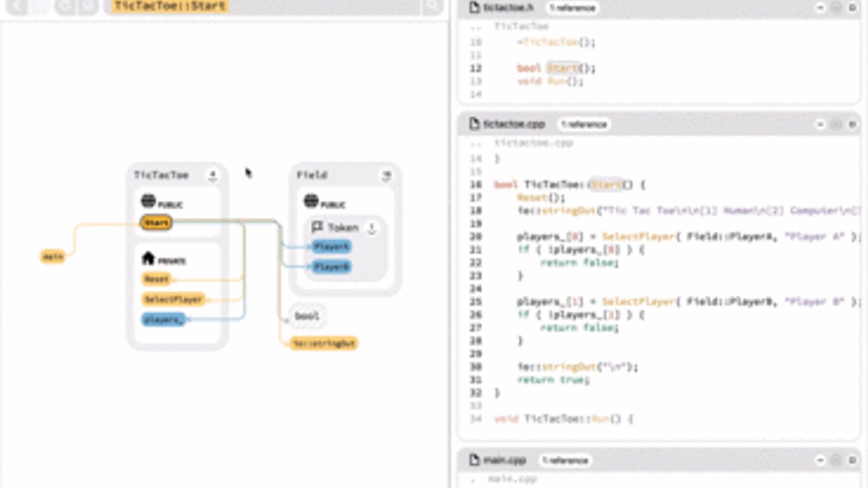Viewport: 868px width, 488px height.
Task: Minimize the tictactoe.h code snippet
Action: tap(820, 8)
